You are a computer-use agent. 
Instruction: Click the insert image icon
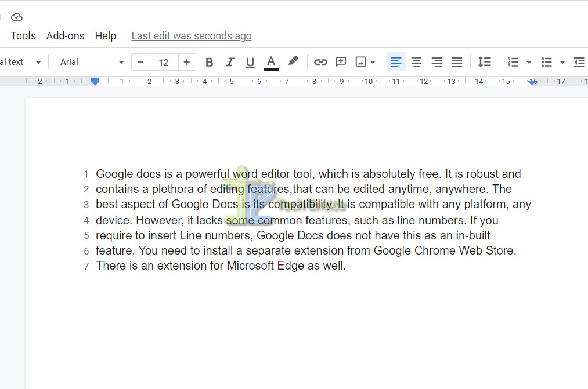[361, 62]
